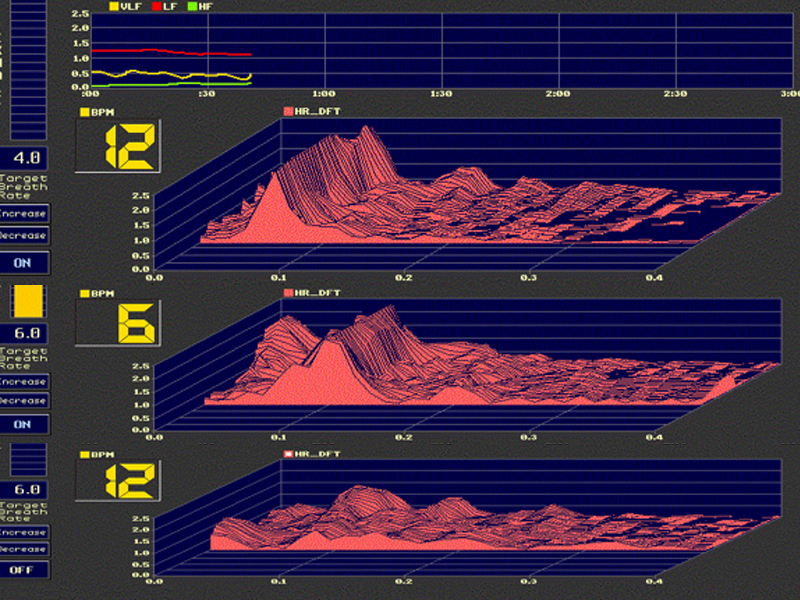Click the 2:30 time mark on the trend graph

[x=675, y=94]
